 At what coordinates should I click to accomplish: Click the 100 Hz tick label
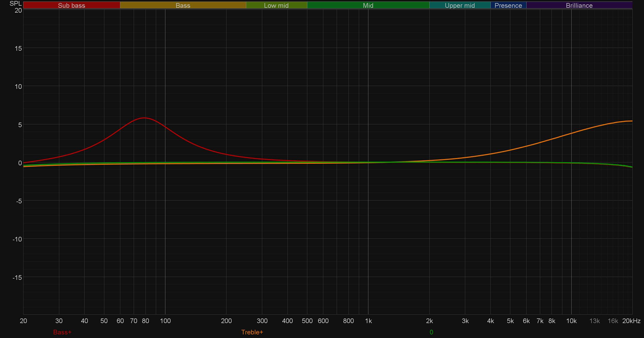tap(165, 321)
